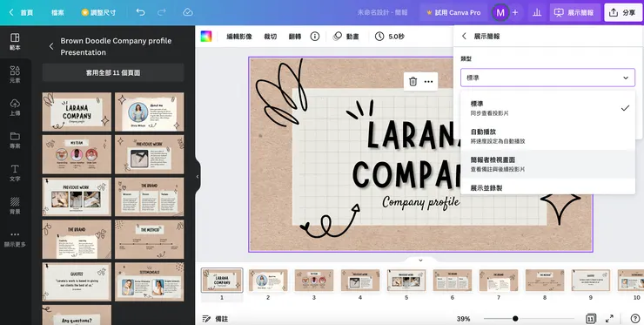
Task: Open the analytics bar chart icon
Action: 537,13
